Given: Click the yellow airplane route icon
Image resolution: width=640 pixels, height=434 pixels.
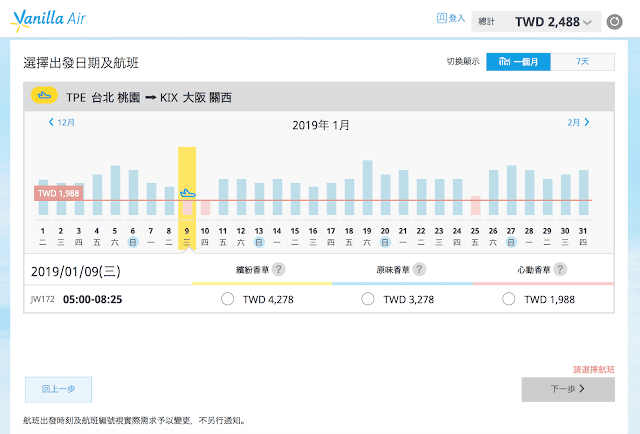Looking at the screenshot, I should tap(44, 96).
